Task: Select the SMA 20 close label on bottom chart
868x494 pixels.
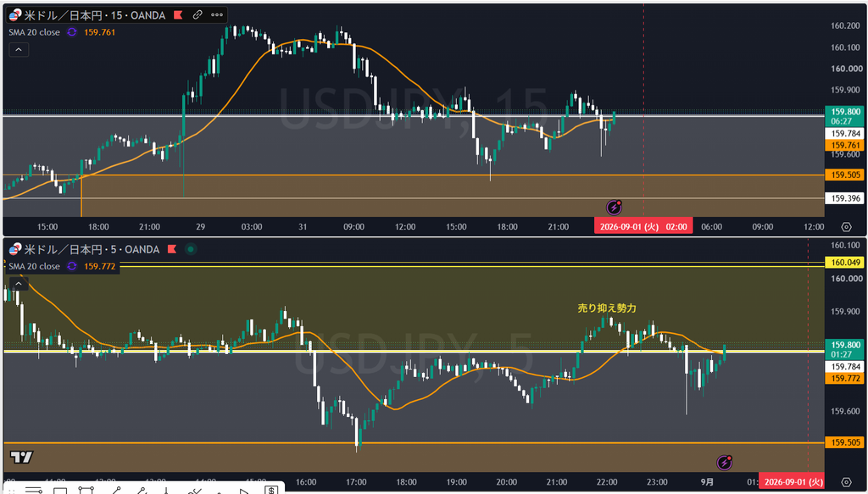Action: pos(34,266)
